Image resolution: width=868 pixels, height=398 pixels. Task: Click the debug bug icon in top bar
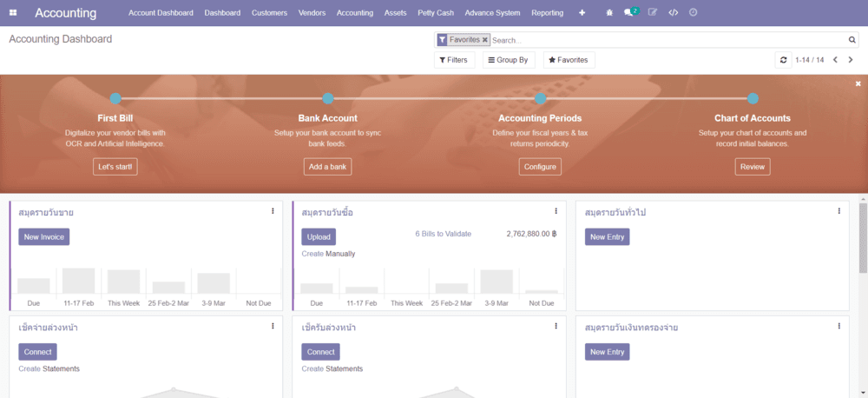[609, 13]
